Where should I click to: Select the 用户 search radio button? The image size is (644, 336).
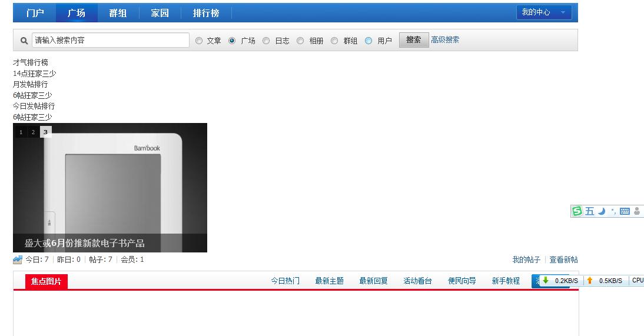tap(369, 41)
